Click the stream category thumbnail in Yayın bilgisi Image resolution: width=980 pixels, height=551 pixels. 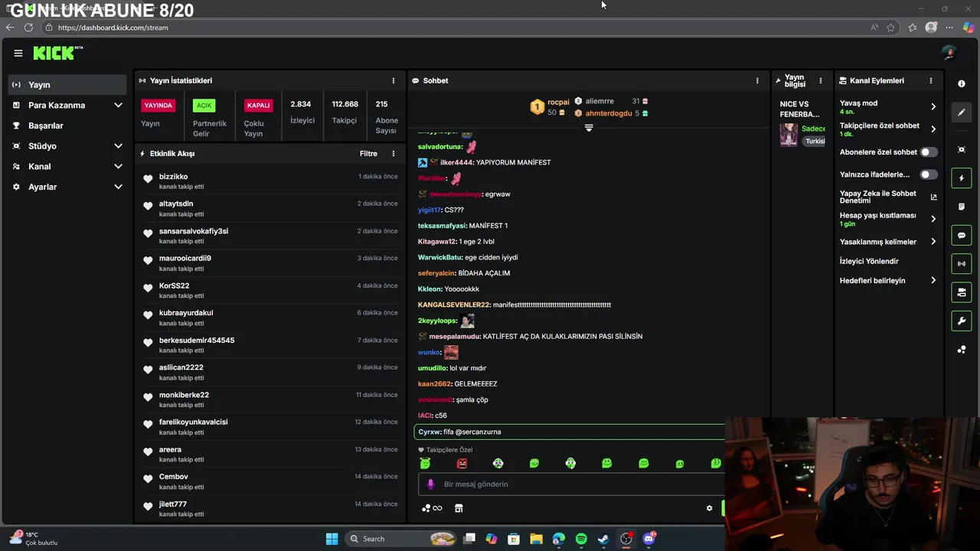[789, 134]
